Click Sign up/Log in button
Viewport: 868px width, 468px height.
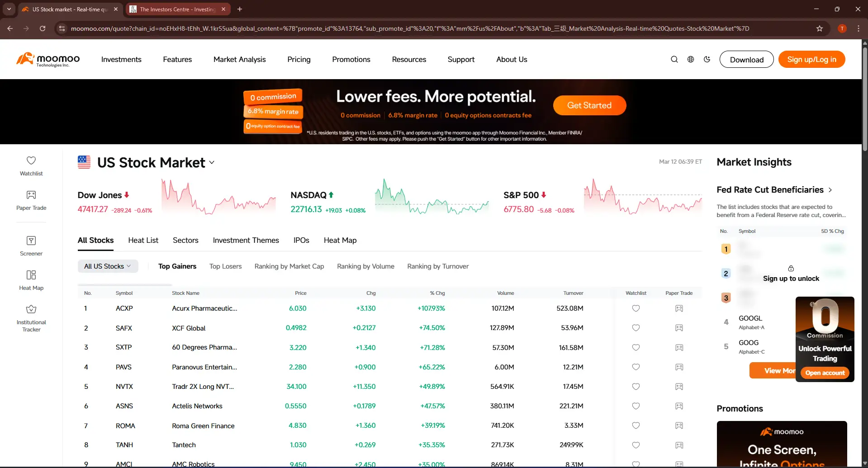point(811,59)
